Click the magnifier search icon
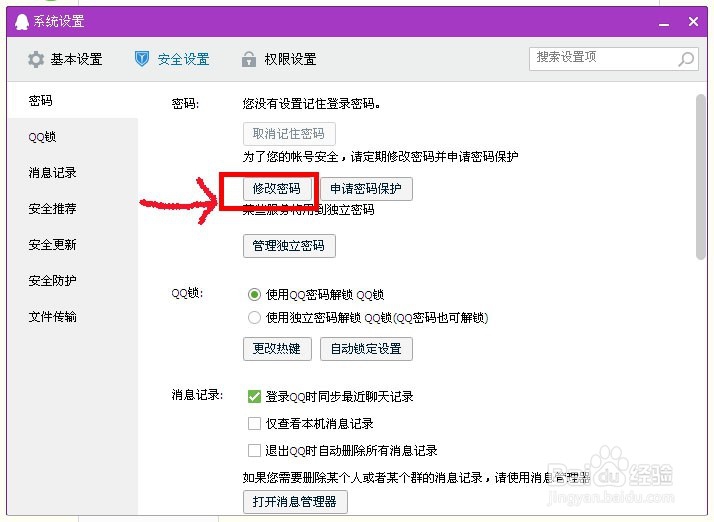714x522 pixels. click(x=686, y=59)
